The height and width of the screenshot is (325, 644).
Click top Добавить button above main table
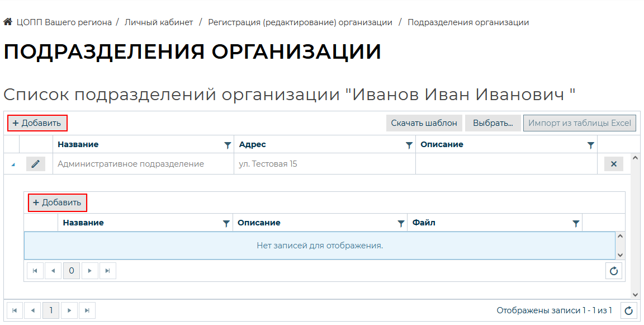37,123
